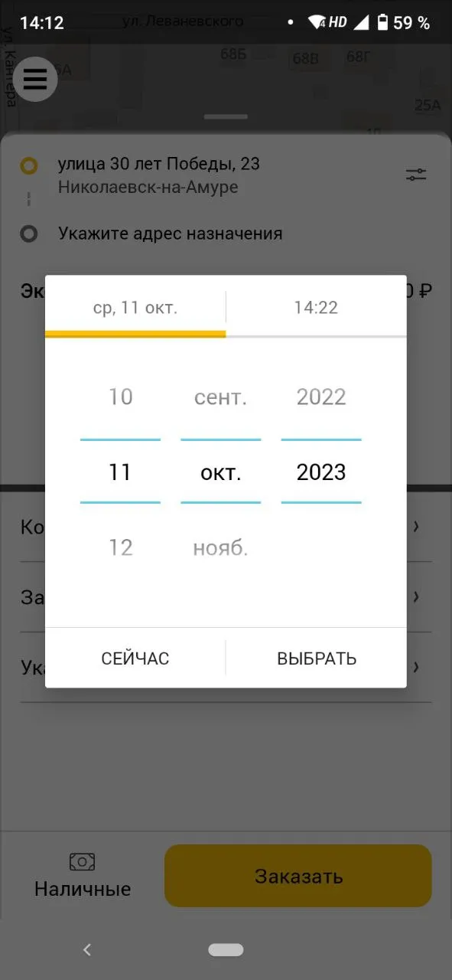This screenshot has height=980, width=452.
Task: Tap the СЕЙЧАС button
Action: tap(135, 658)
